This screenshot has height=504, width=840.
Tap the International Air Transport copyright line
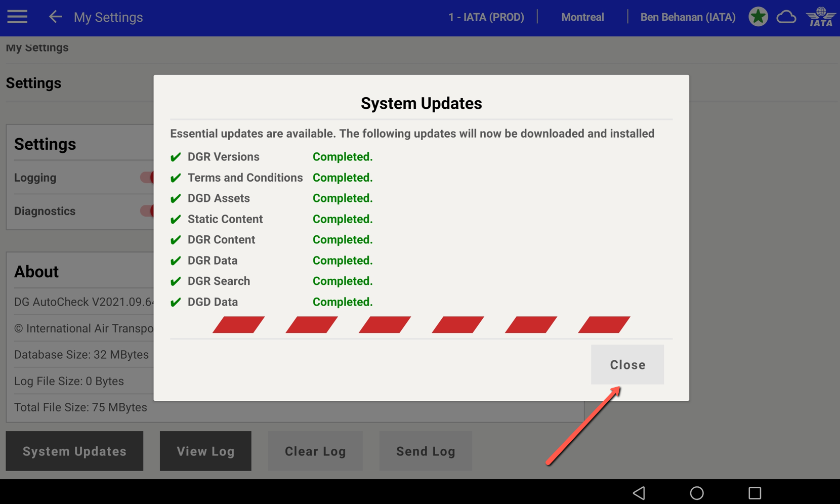pyautogui.click(x=84, y=328)
